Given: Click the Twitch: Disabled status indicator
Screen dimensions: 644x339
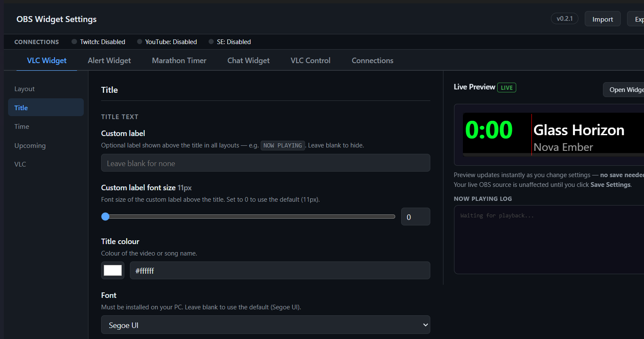Looking at the screenshot, I should pos(99,42).
